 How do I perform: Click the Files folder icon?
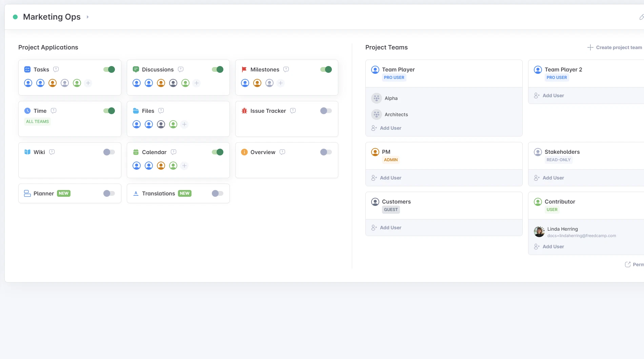point(136,111)
